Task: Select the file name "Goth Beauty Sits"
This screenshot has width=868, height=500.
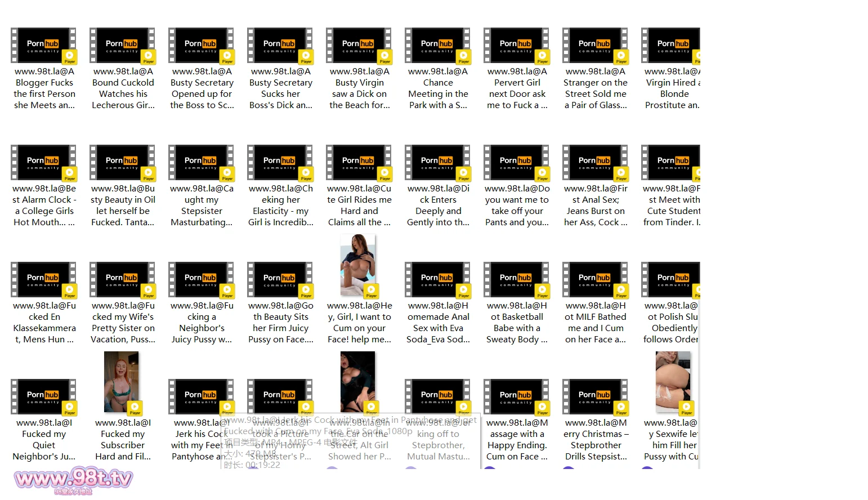Action: (280, 323)
